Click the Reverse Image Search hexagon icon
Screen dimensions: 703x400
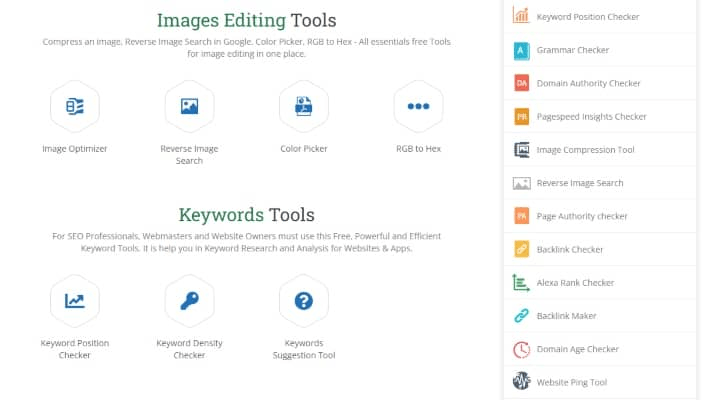coord(189,106)
